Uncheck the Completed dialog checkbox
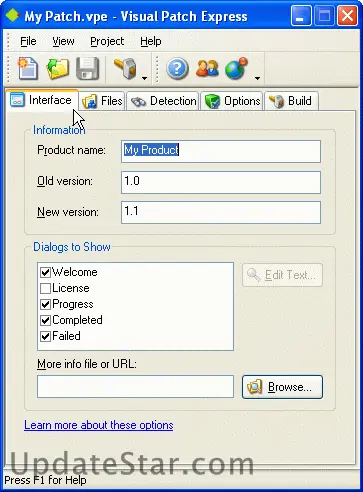Image resolution: width=363 pixels, height=492 pixels. [45, 320]
